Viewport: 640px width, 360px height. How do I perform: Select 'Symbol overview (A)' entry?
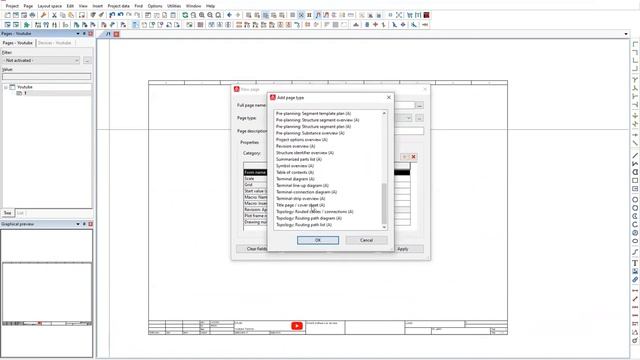point(295,166)
